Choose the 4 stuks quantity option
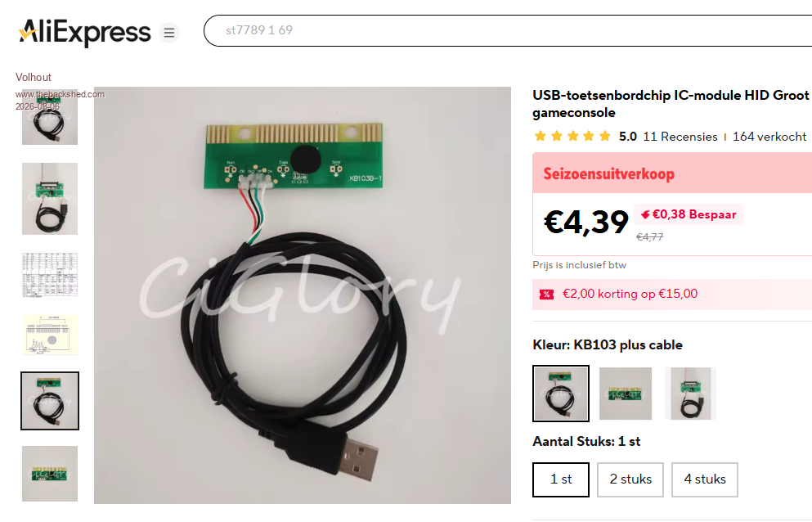812x522 pixels. pyautogui.click(x=704, y=479)
